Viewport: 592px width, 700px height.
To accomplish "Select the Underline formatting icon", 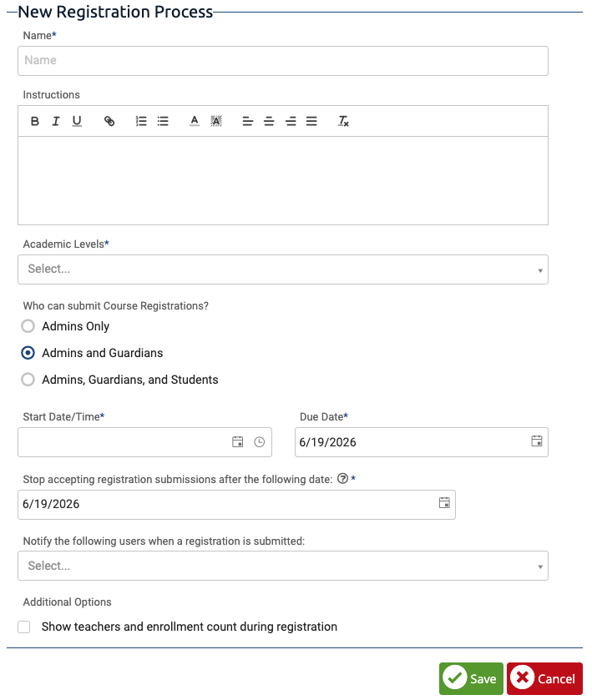I will [x=76, y=121].
